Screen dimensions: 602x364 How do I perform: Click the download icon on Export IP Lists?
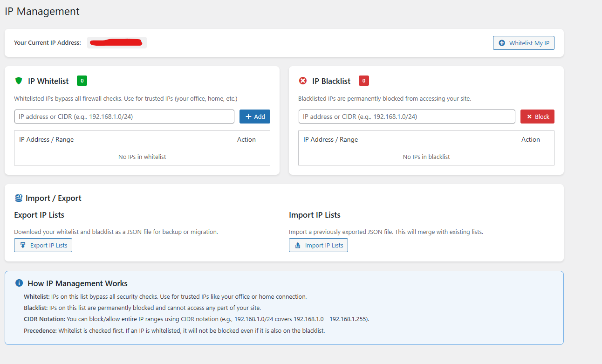pos(22,245)
